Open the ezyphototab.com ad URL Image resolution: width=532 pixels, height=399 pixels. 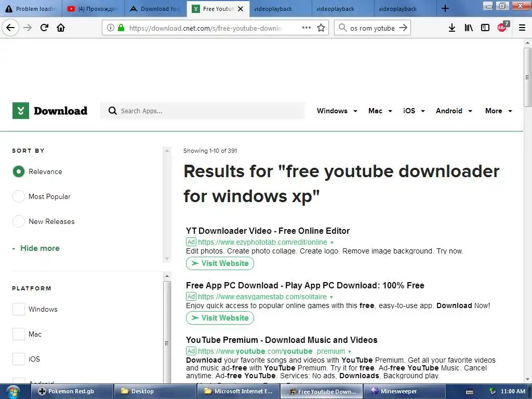(x=262, y=242)
